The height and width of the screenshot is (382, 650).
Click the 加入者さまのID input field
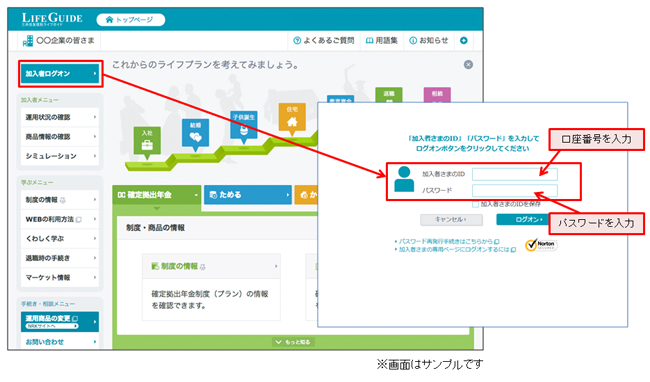(514, 174)
